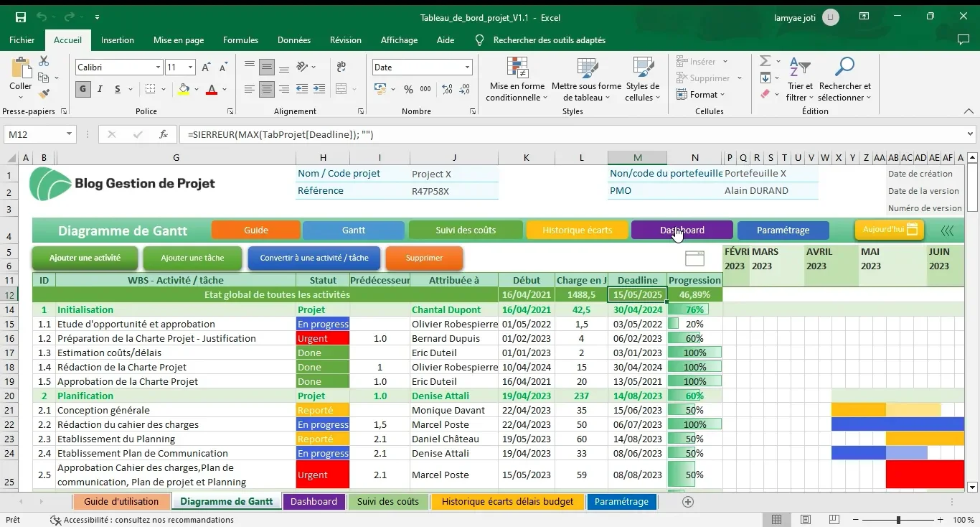Click the Cut scissors icon
This screenshot has height=527, width=980.
(44, 62)
